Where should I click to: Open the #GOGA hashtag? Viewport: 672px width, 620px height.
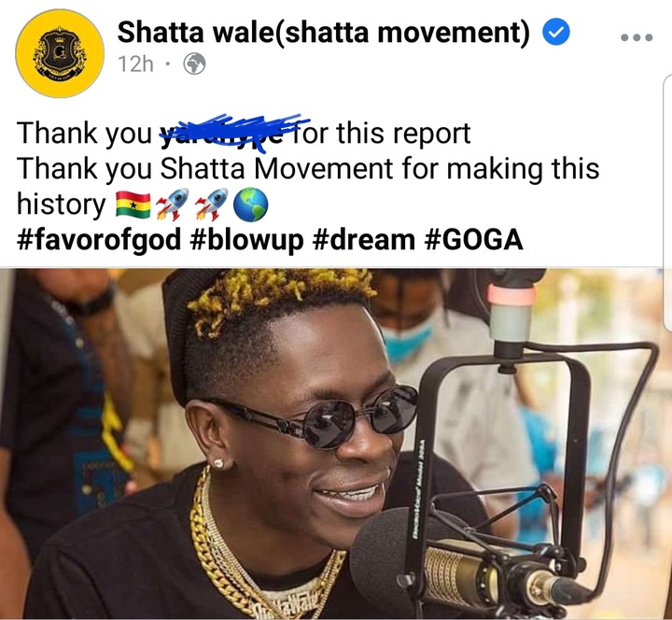coord(473,239)
